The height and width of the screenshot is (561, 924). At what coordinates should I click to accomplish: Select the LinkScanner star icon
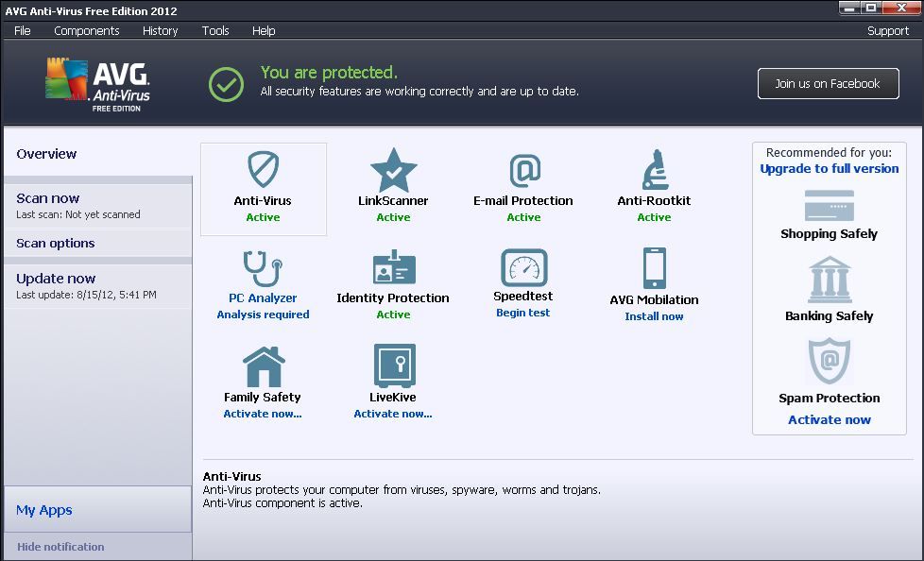pos(393,170)
